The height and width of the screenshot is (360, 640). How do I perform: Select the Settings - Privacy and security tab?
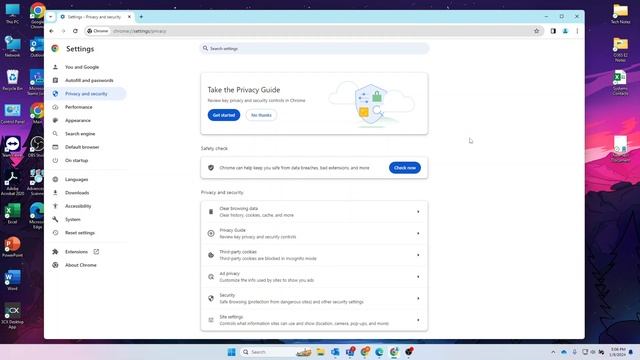[95, 17]
